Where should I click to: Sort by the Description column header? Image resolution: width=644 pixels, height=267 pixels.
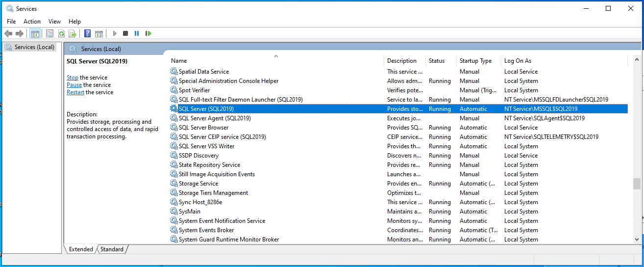[x=402, y=61]
